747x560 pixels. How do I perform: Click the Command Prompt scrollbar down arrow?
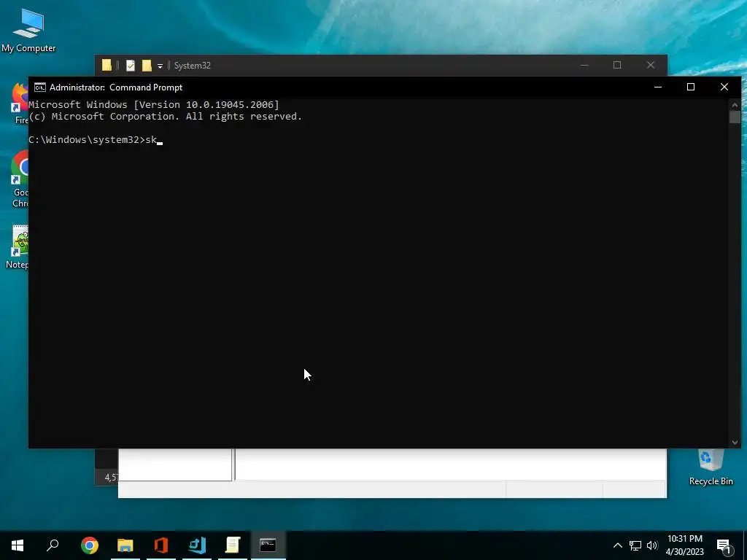[735, 443]
